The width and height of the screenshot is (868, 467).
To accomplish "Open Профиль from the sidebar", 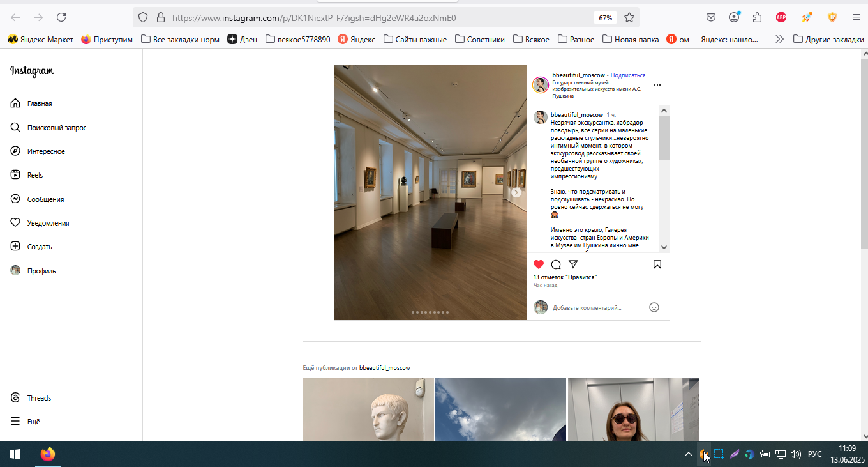I will tap(33, 271).
